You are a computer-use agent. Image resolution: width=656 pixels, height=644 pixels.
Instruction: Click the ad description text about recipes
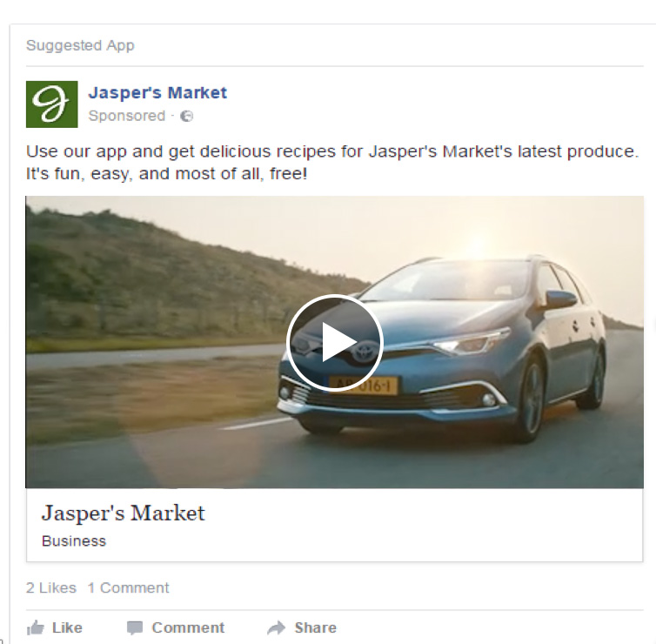point(332,163)
